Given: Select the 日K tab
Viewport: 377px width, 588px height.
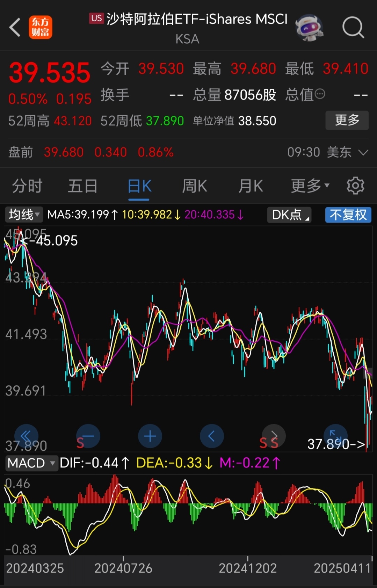Looking at the screenshot, I should coord(139,186).
